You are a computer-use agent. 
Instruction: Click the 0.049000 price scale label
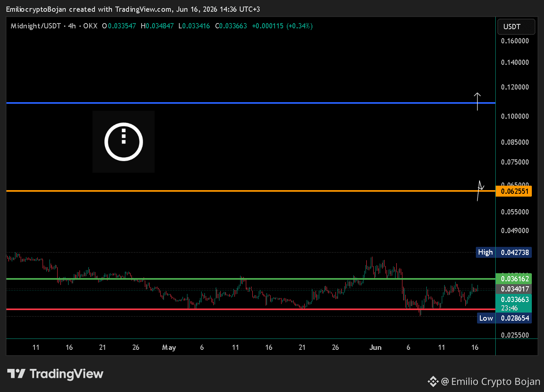click(x=515, y=231)
